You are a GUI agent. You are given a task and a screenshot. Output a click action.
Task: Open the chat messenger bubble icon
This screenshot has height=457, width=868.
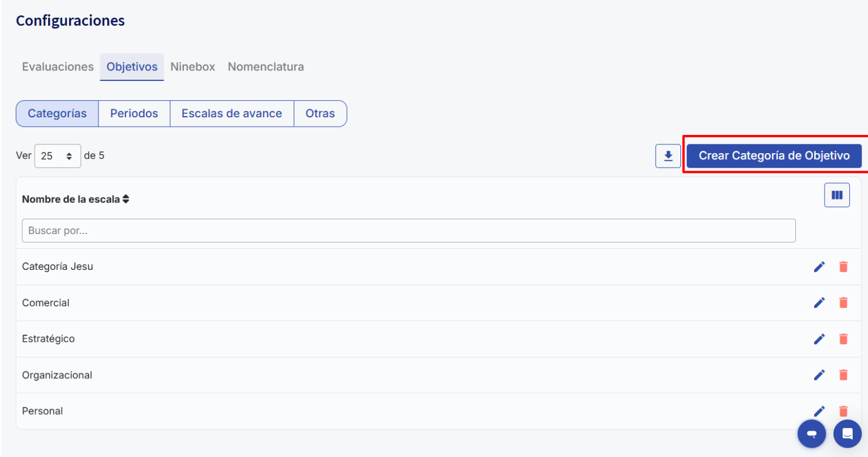847,434
